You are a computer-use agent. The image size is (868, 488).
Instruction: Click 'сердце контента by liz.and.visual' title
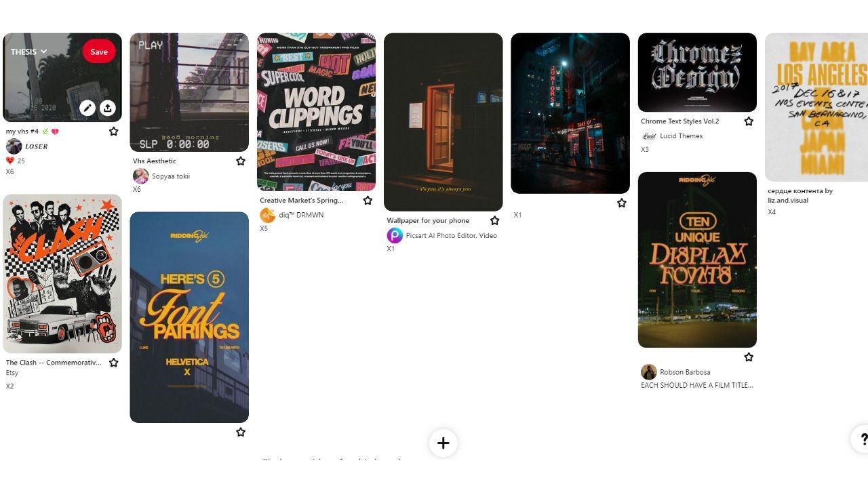(x=800, y=196)
